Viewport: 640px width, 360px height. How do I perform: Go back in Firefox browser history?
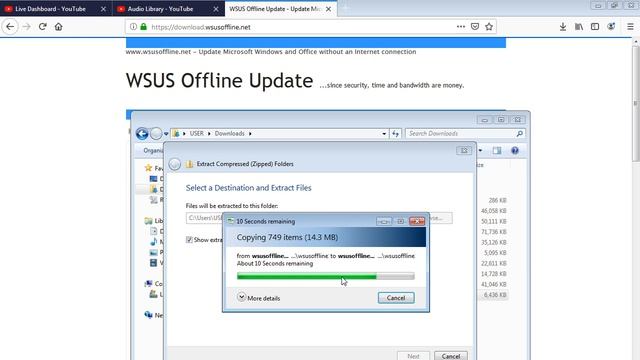10,27
